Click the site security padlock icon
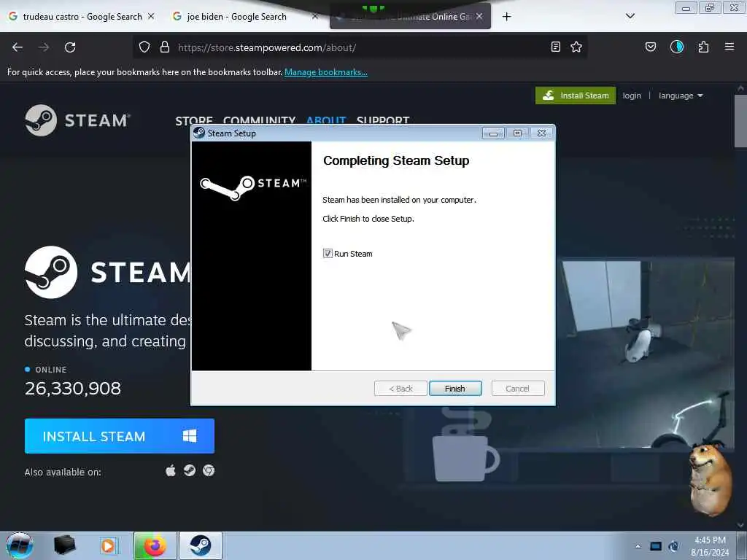The width and height of the screenshot is (747, 560). (165, 47)
